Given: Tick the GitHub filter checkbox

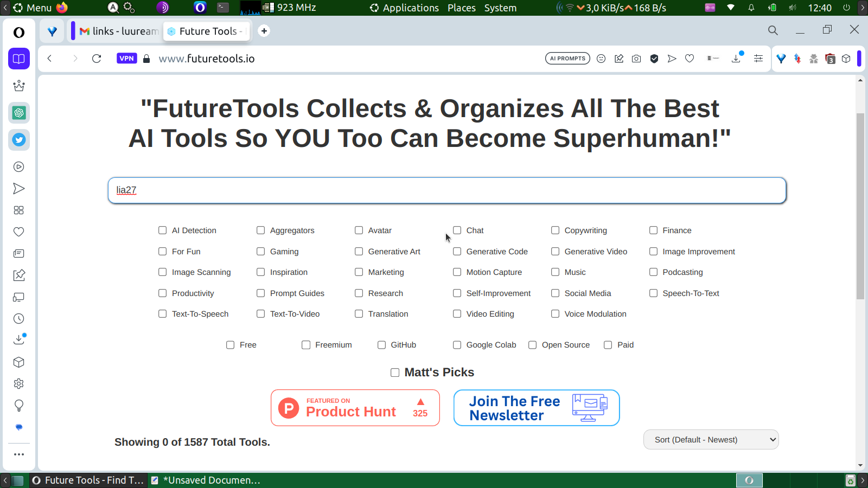Looking at the screenshot, I should tap(381, 345).
